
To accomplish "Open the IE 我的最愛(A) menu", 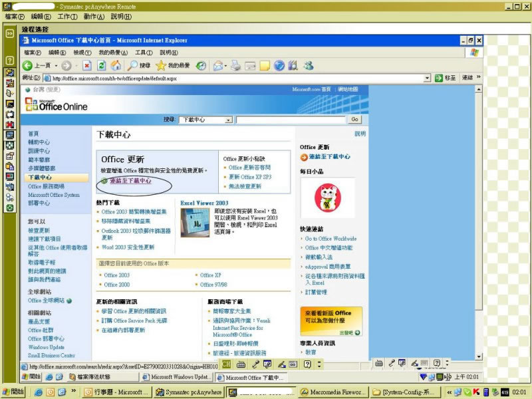I will click(113, 53).
